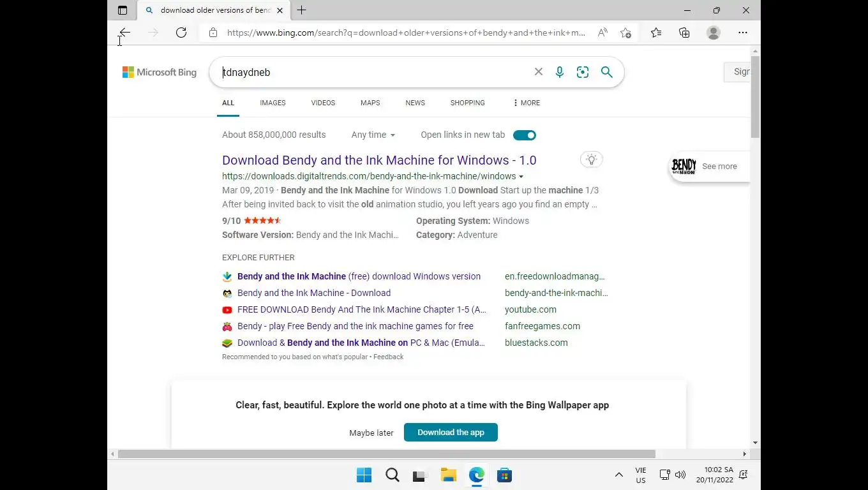Click the Feedback link

(388, 357)
